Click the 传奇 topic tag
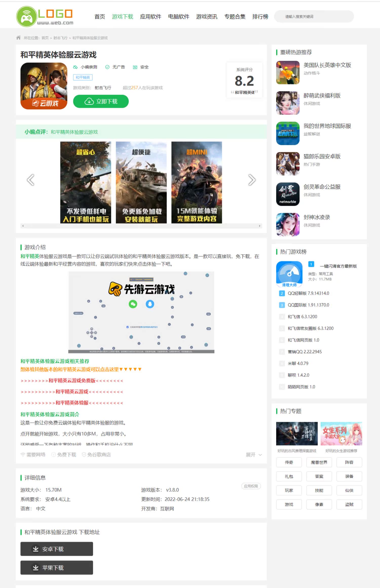 tap(289, 462)
